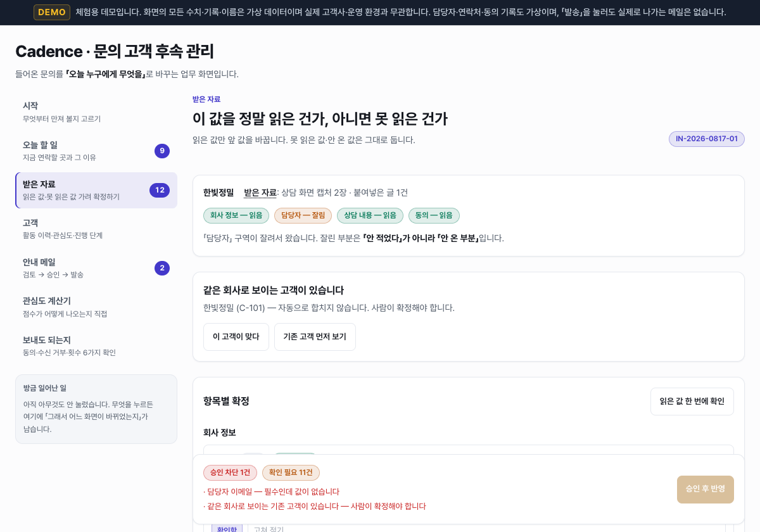
Task: Click the 같은 회사로 보이는 기존 고객 warning line
Action: [315, 506]
